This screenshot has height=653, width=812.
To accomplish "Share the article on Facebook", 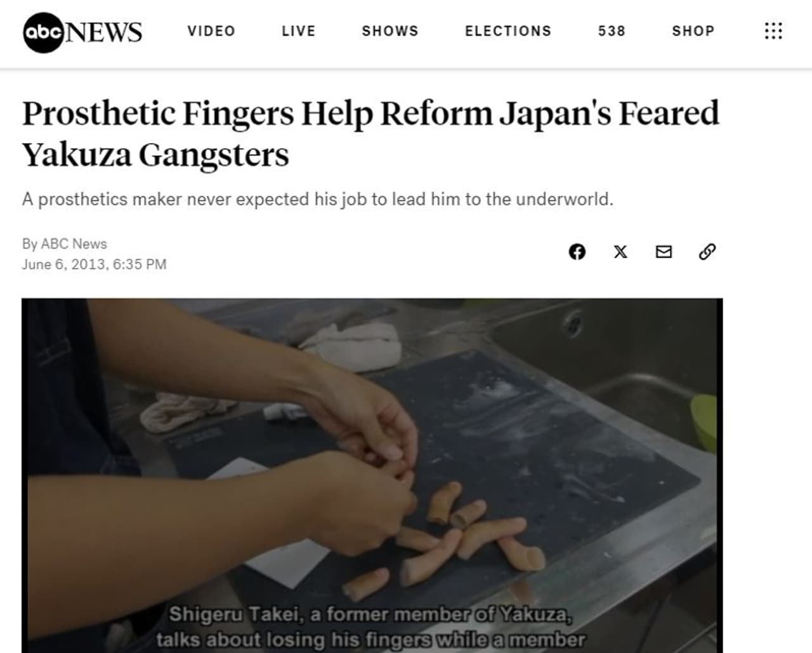I will [x=577, y=252].
